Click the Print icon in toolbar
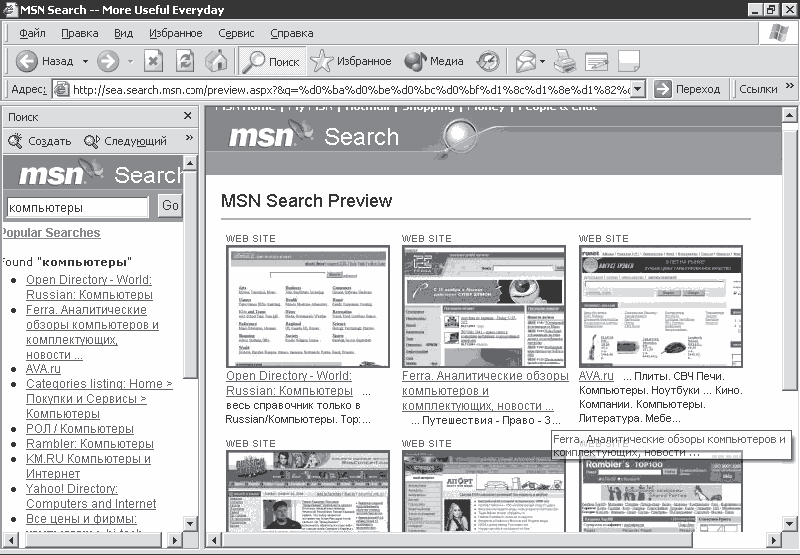Screen dimensions: 800x555 click(564, 61)
